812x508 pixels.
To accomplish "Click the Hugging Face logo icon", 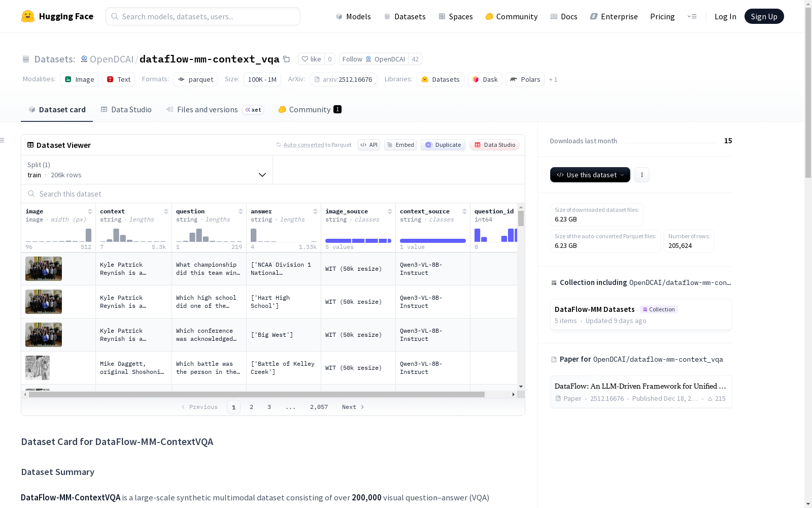I will pyautogui.click(x=28, y=16).
